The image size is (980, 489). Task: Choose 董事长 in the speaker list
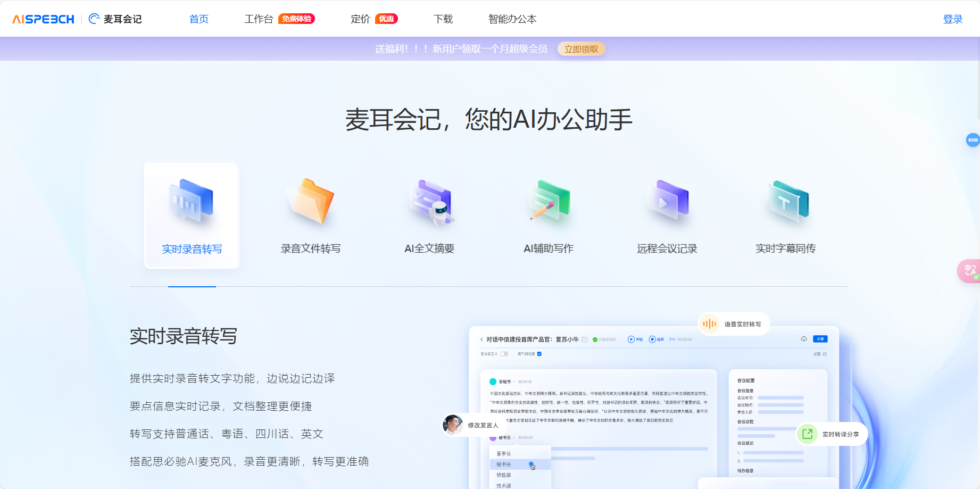503,453
